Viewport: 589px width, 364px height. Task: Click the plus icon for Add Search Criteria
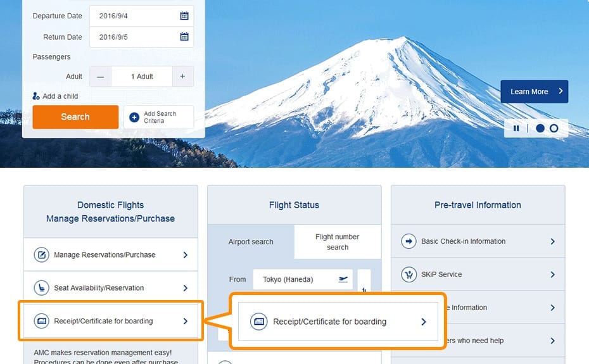(134, 117)
